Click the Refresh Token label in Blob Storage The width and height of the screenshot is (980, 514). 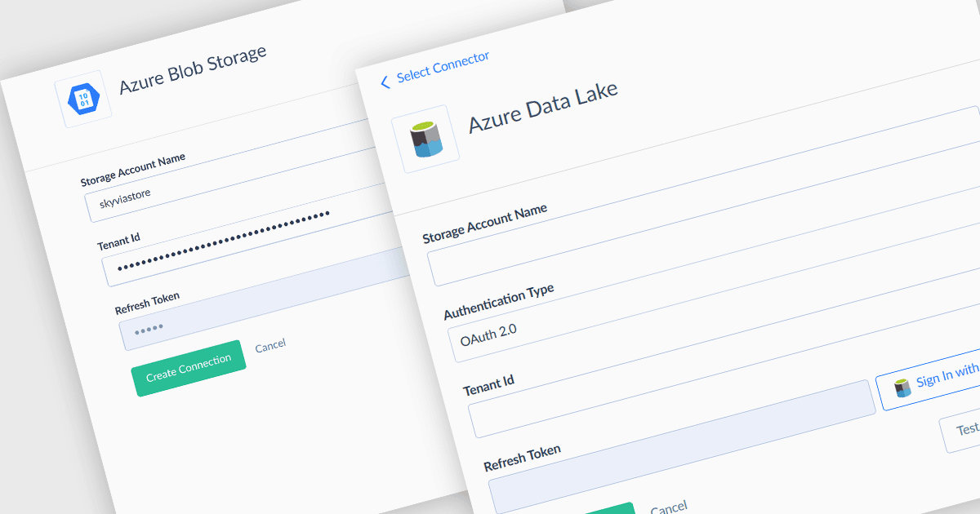pyautogui.click(x=147, y=303)
